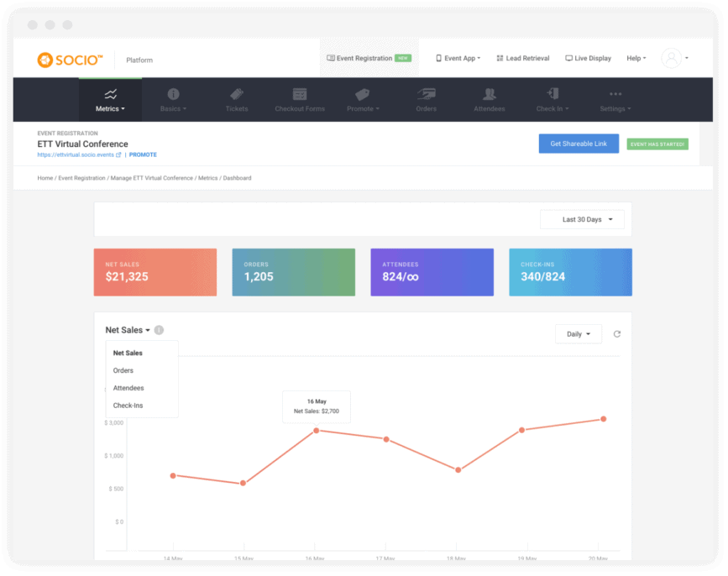Open the Settings ellipsis icon
This screenshot has width=728, height=576.
coord(615,94)
